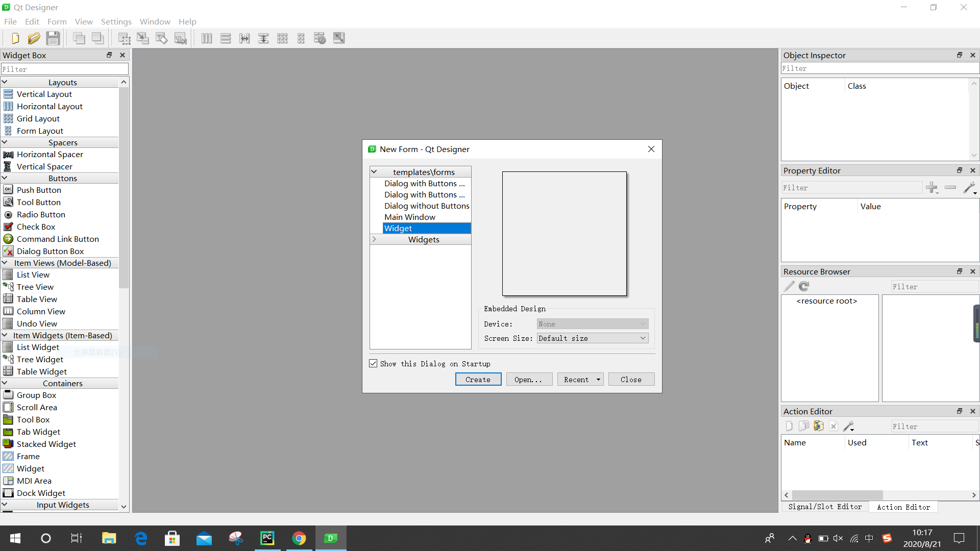Click the Lay Out Horizontally icon

[206, 38]
